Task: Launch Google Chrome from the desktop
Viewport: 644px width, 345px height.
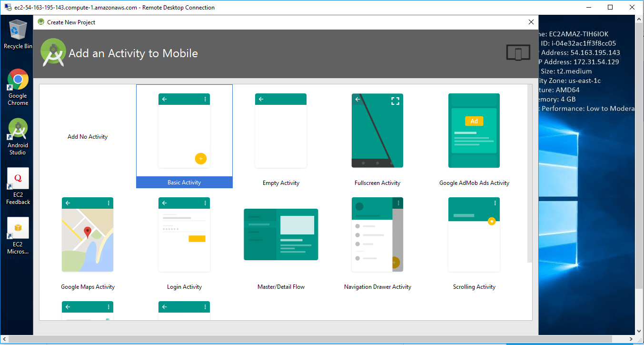Action: tap(18, 86)
